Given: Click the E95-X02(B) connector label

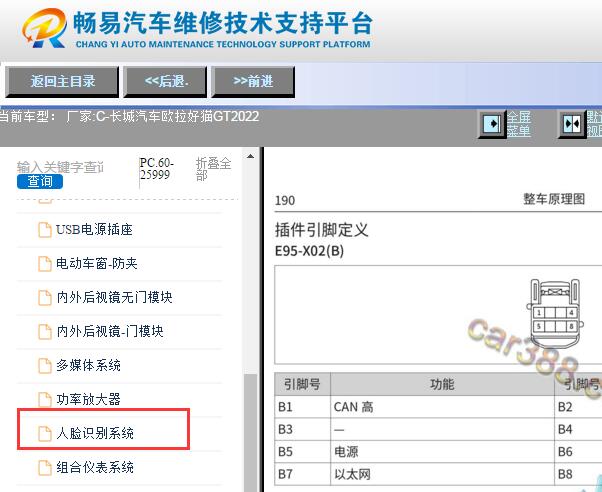Looking at the screenshot, I should click(309, 251).
